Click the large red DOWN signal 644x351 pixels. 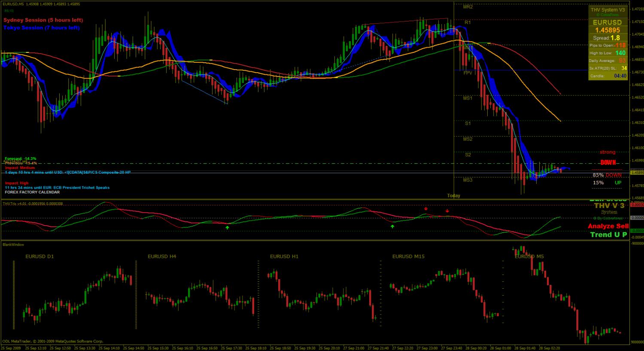608,162
